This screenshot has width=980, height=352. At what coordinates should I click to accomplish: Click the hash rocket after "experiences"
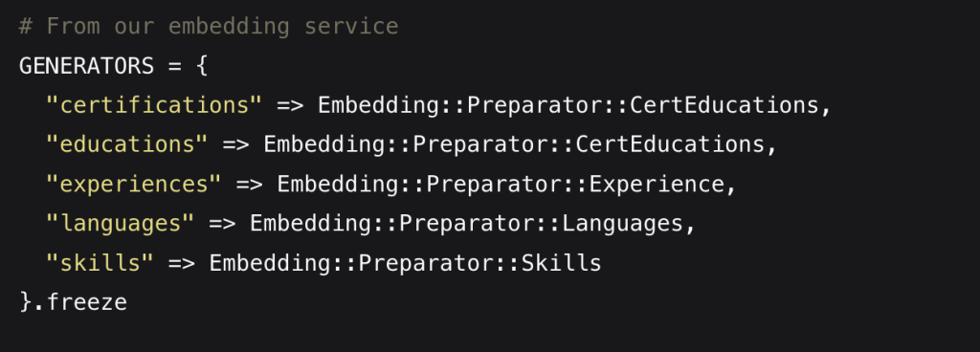pos(250,185)
